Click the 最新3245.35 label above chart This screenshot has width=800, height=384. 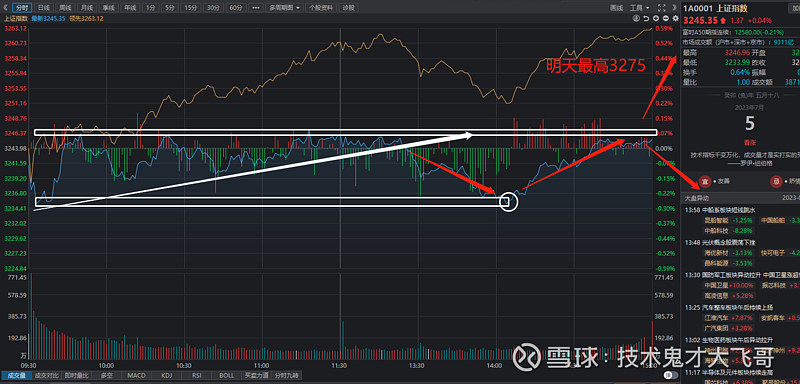(48, 18)
